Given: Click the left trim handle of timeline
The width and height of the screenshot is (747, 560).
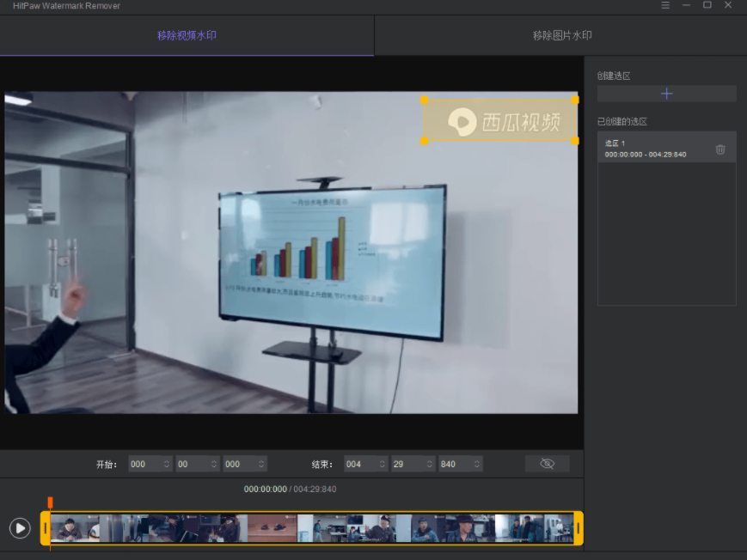Looking at the screenshot, I should (x=46, y=528).
